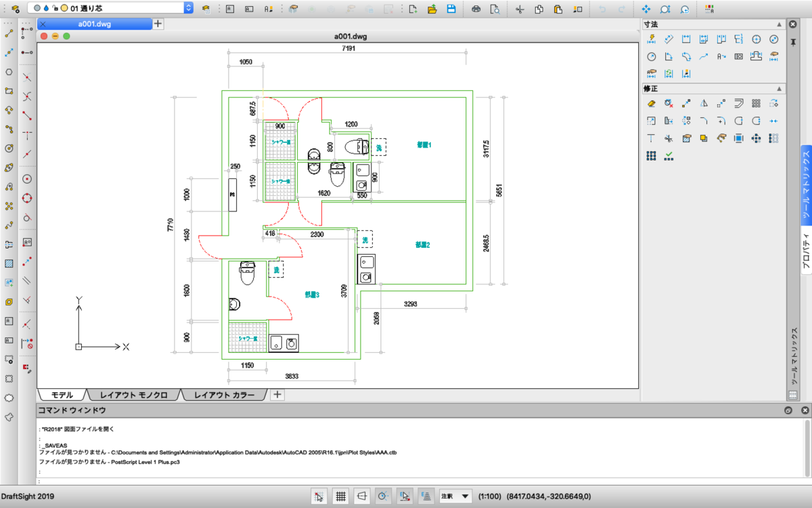Click the Print Preview toolbar icon

[x=495, y=9]
